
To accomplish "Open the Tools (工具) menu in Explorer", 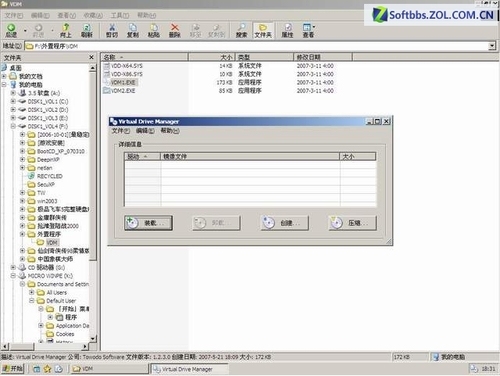I will [120, 15].
